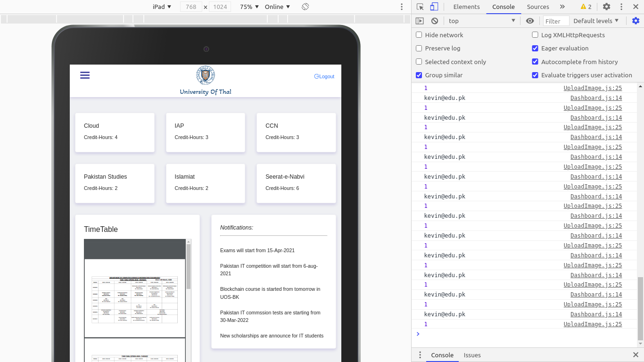Uncheck Evaluate triggers user activation checkbox

535,75
